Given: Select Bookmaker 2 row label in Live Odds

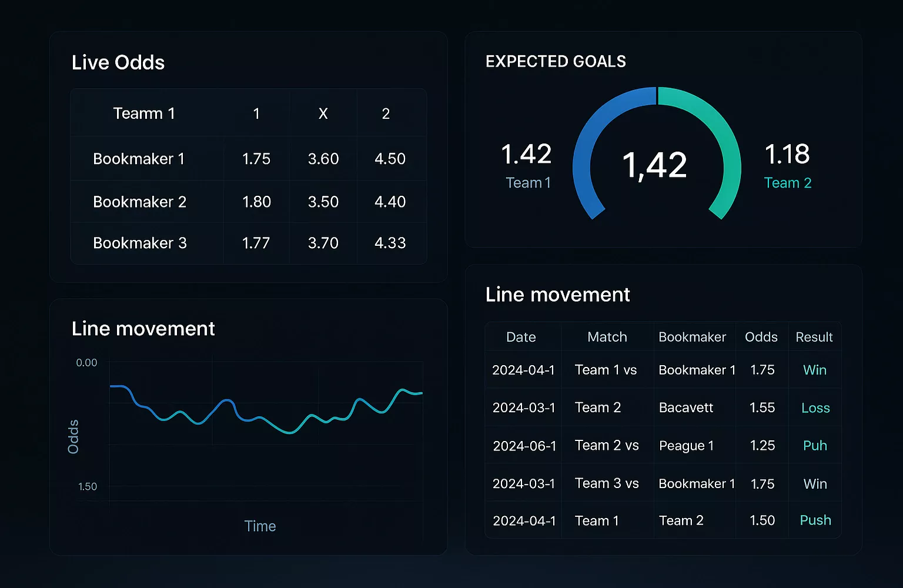Looking at the screenshot, I should coord(140,202).
